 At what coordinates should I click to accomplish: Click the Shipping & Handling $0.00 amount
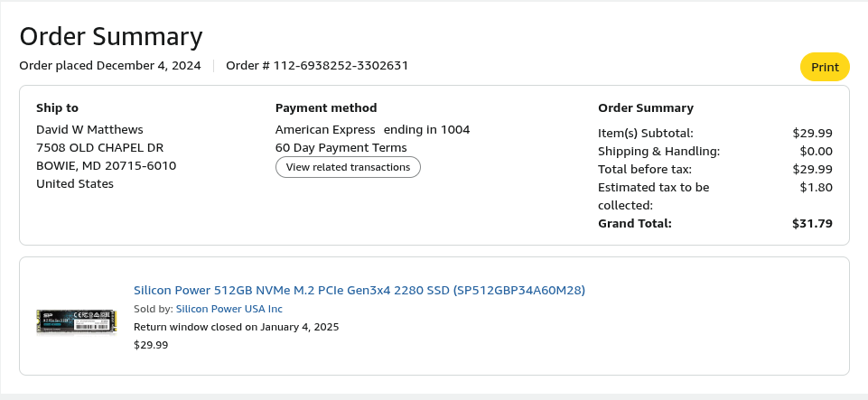coord(816,151)
